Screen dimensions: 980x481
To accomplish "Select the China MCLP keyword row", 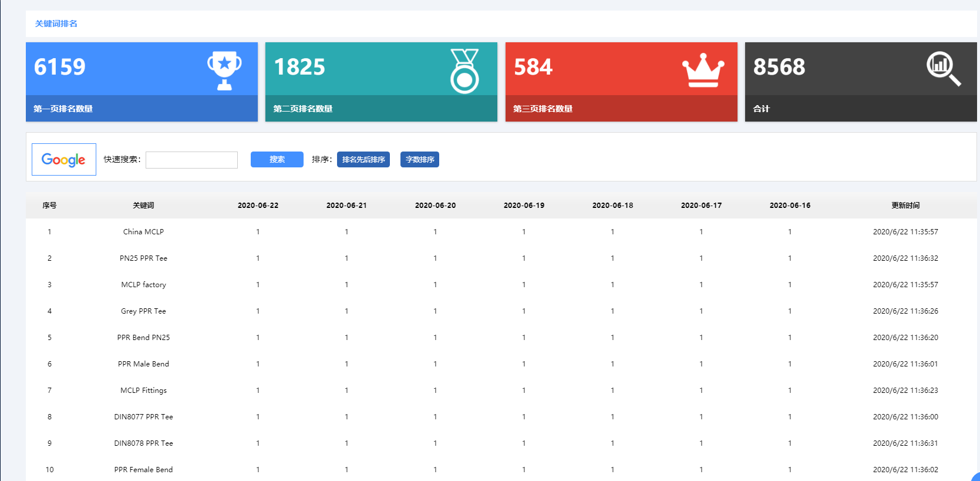I will click(143, 232).
